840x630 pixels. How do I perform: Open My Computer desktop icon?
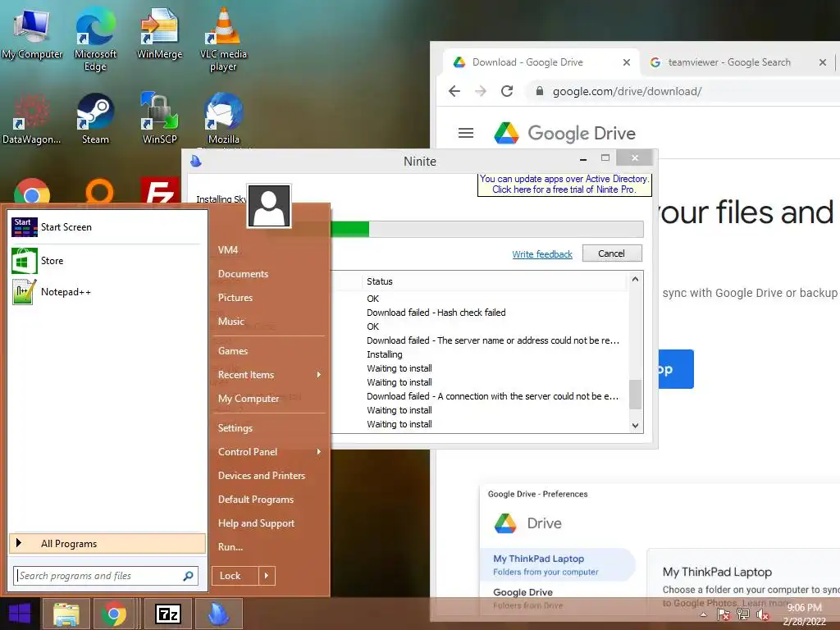(x=32, y=34)
